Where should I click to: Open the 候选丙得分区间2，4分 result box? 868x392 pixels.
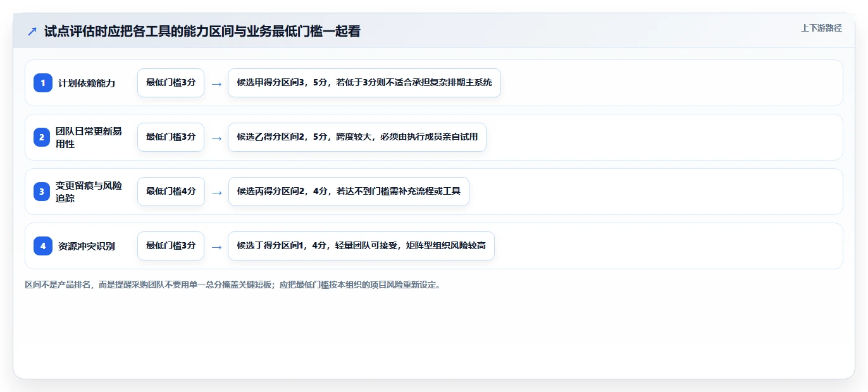[349, 192]
